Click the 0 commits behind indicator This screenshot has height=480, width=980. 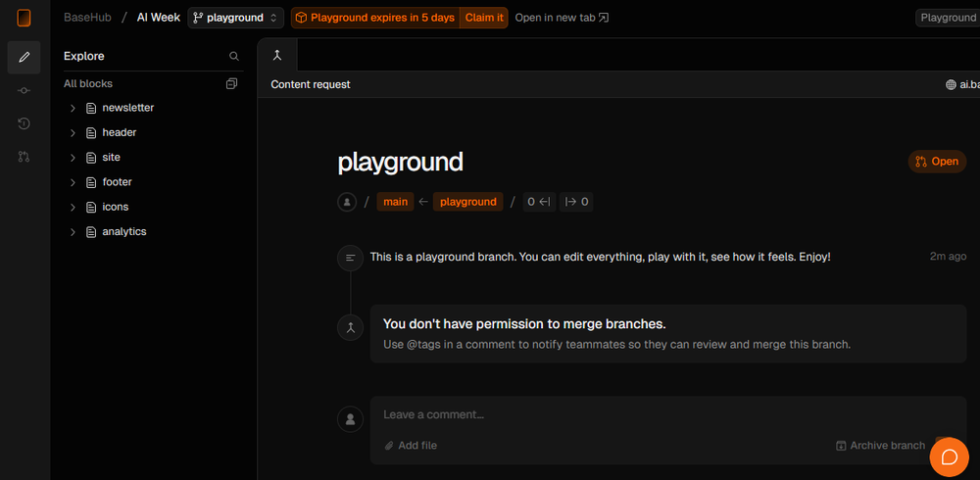(539, 202)
